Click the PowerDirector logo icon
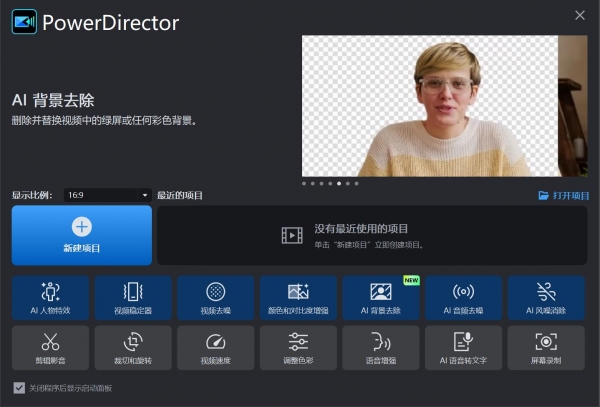Image resolution: width=600 pixels, height=407 pixels. click(24, 22)
